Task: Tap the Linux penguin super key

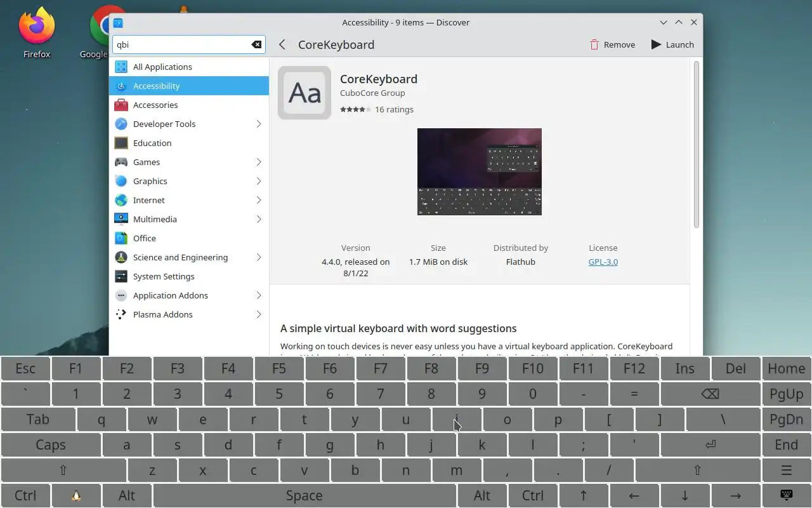Action: [x=76, y=496]
